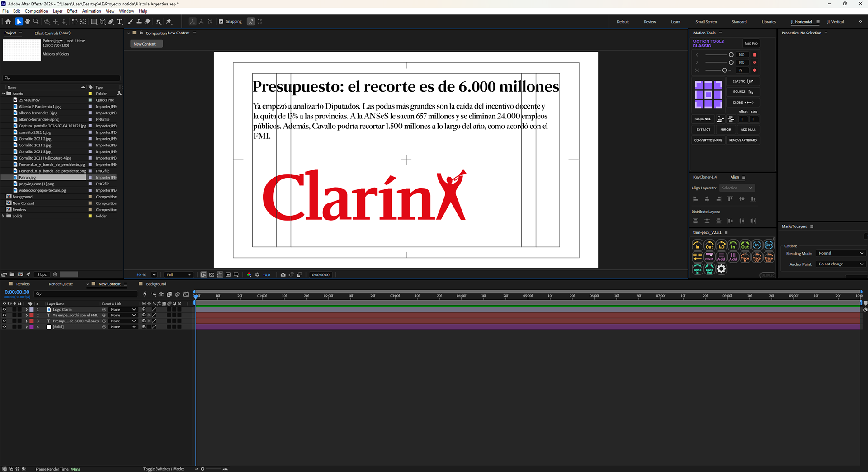Pick the Zoom tool in the toolbar
The image size is (868, 472).
tap(36, 21)
